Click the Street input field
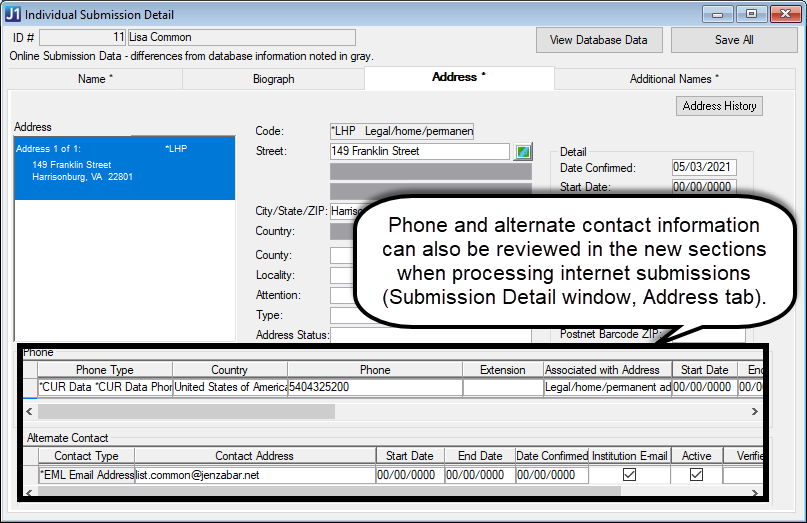Screen dimensions: 807x523 (419, 151)
